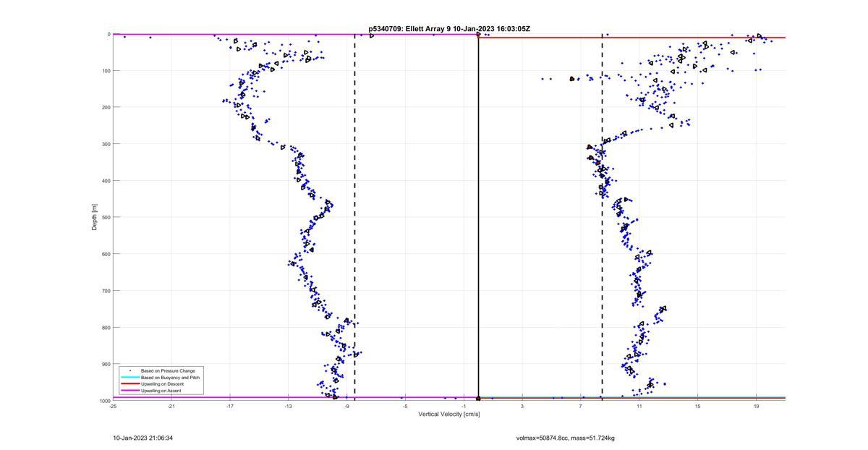Select the 'Depth [m]' y-axis label
The image size is (868, 450).
[95, 217]
